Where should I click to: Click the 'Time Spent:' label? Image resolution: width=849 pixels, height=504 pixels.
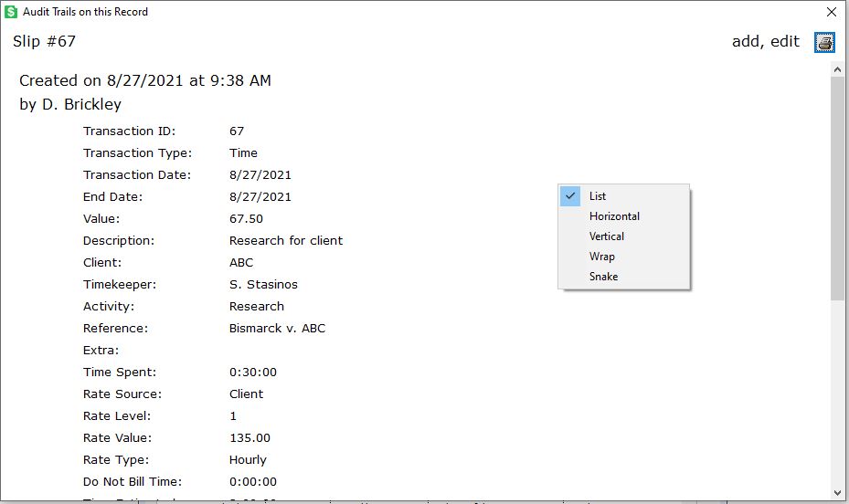120,372
